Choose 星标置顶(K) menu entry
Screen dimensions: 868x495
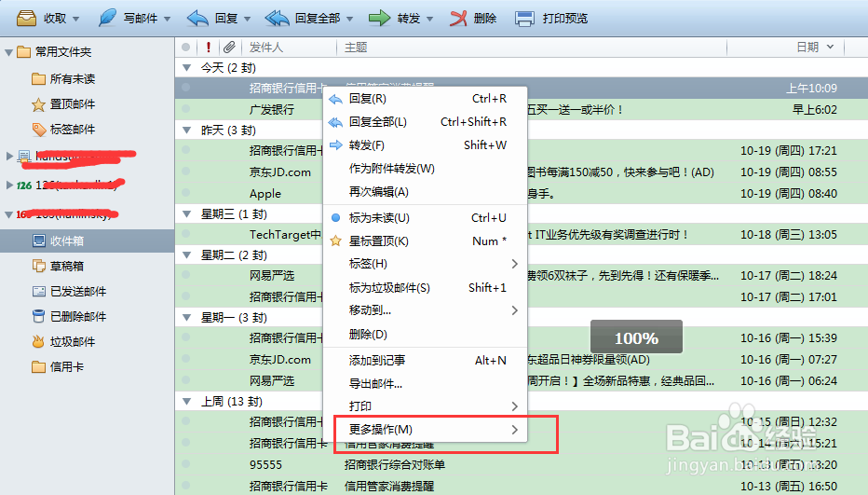[425, 241]
